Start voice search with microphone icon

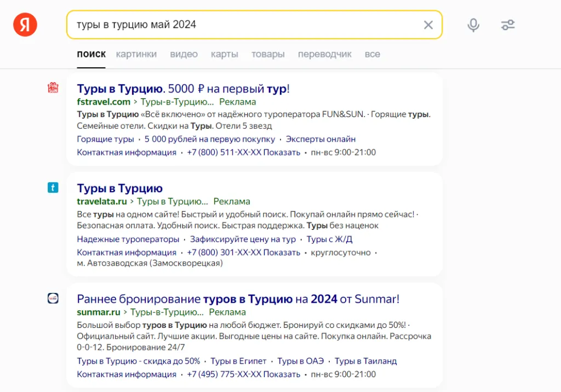tap(473, 25)
